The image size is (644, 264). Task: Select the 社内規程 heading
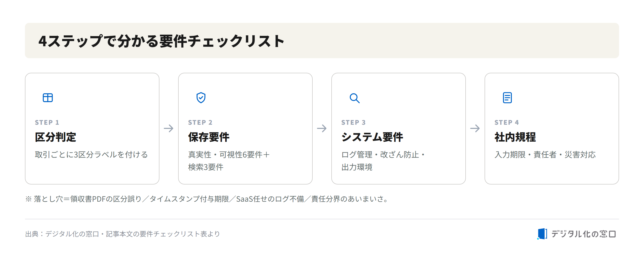(x=515, y=137)
